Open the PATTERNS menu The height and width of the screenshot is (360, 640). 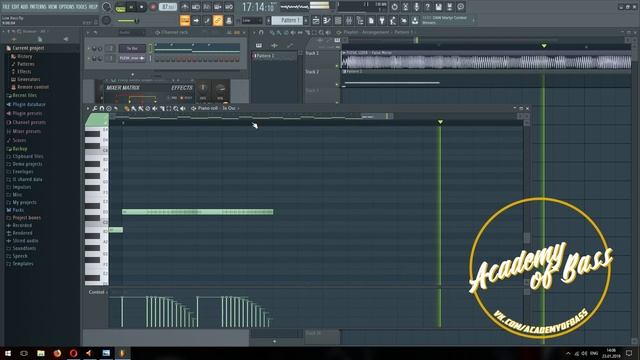(38, 7)
